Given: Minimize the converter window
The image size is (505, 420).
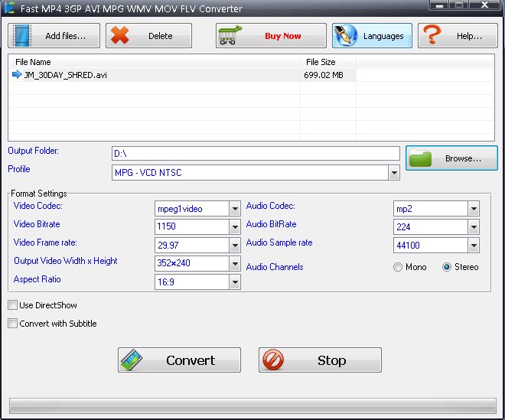Looking at the screenshot, I should (x=439, y=5).
